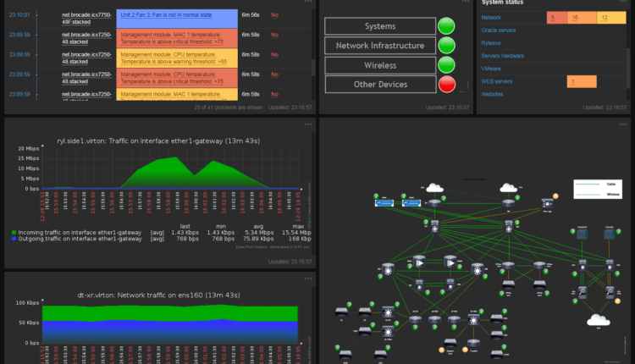Click the 6m 56s duration value

pos(251,15)
